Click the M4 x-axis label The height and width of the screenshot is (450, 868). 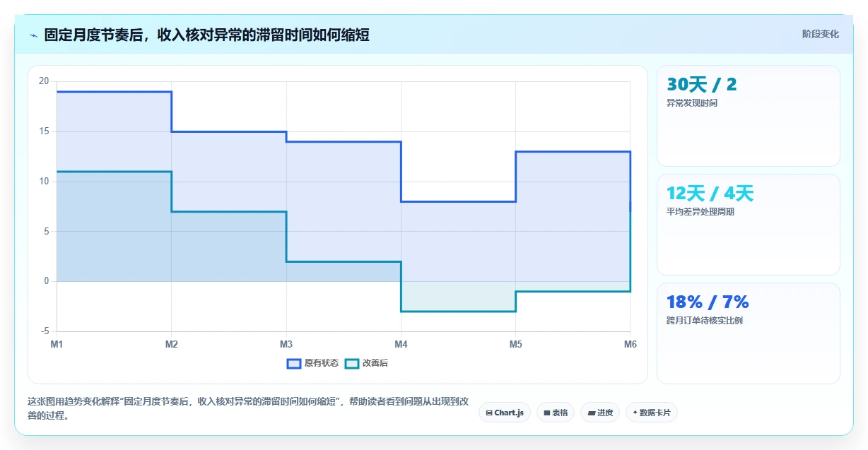coord(401,344)
